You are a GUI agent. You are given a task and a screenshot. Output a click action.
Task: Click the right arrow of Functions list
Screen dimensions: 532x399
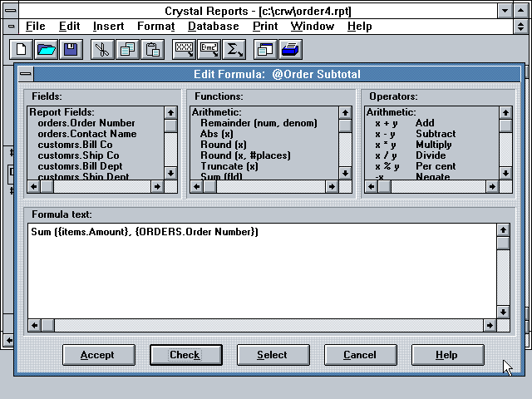(332, 186)
